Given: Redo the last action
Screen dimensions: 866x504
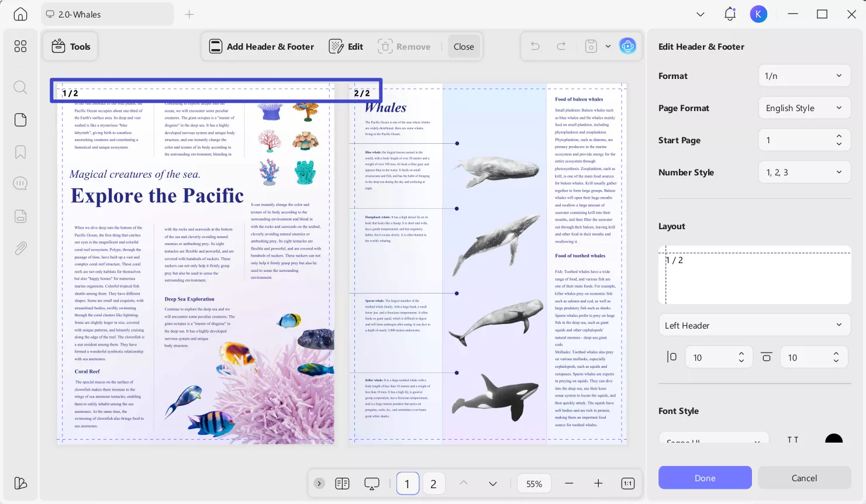Looking at the screenshot, I should [x=561, y=46].
